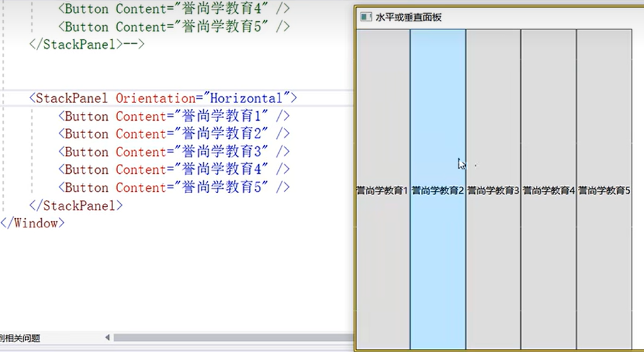Click the 水平或垂直面板 window title text
This screenshot has height=352, width=644.
[408, 18]
